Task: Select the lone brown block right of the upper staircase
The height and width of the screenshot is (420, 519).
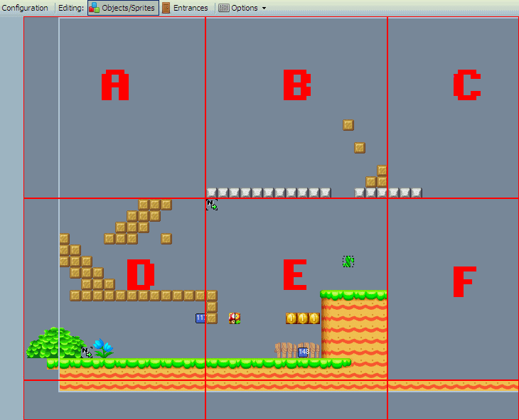Action: pos(166,239)
